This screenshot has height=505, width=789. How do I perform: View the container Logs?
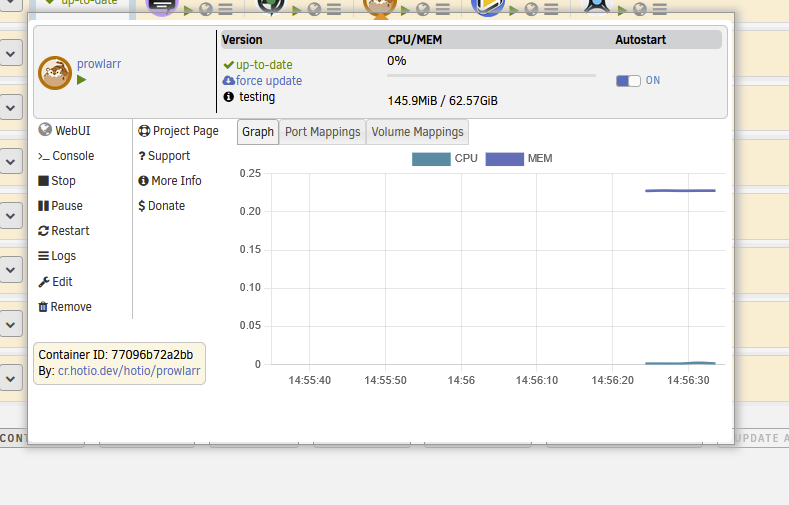[x=57, y=256]
